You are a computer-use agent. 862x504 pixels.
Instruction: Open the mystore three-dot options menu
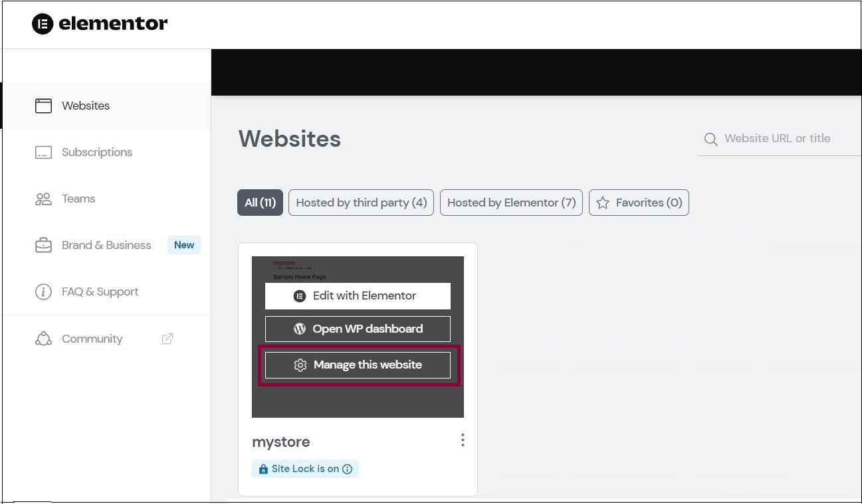[463, 440]
